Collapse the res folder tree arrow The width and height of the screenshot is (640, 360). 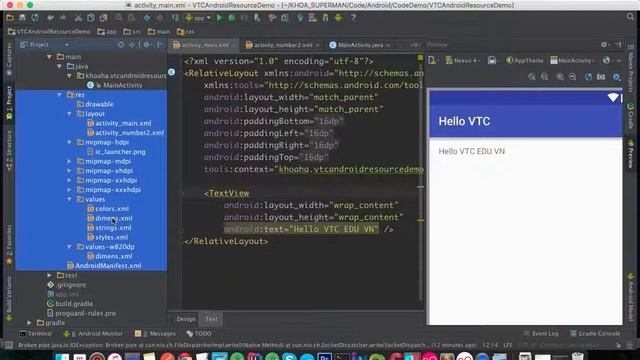(60, 95)
